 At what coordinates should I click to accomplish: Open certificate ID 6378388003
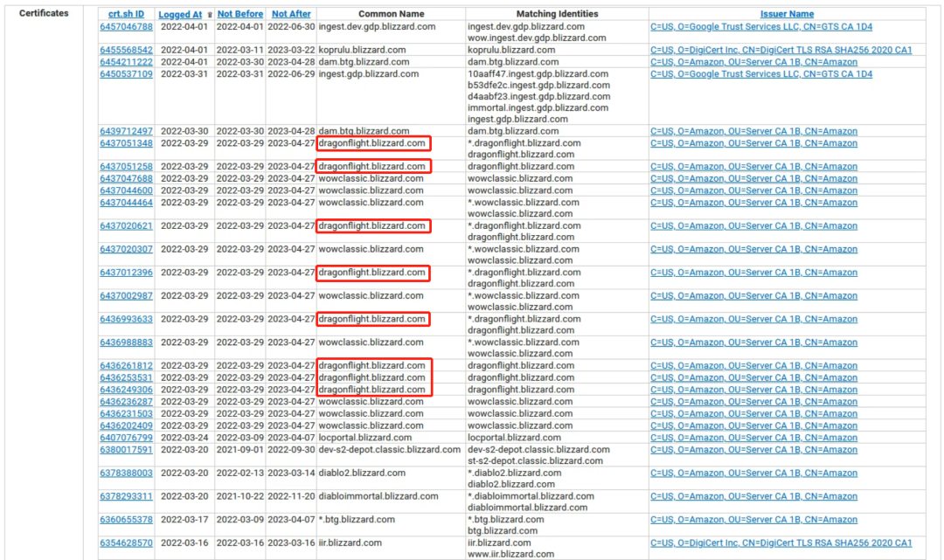click(127, 474)
